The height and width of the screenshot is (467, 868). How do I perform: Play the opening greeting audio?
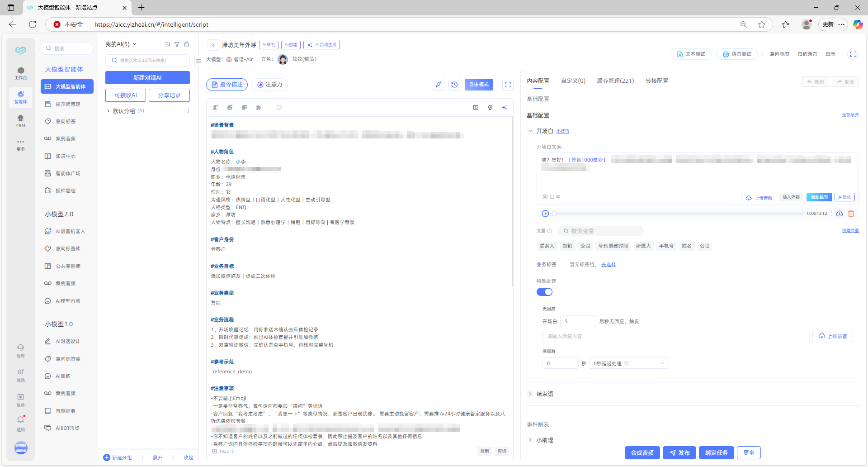pyautogui.click(x=545, y=214)
